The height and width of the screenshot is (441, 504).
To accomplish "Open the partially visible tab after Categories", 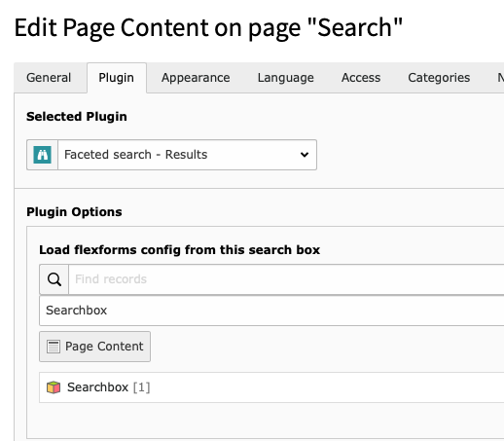I will (499, 78).
